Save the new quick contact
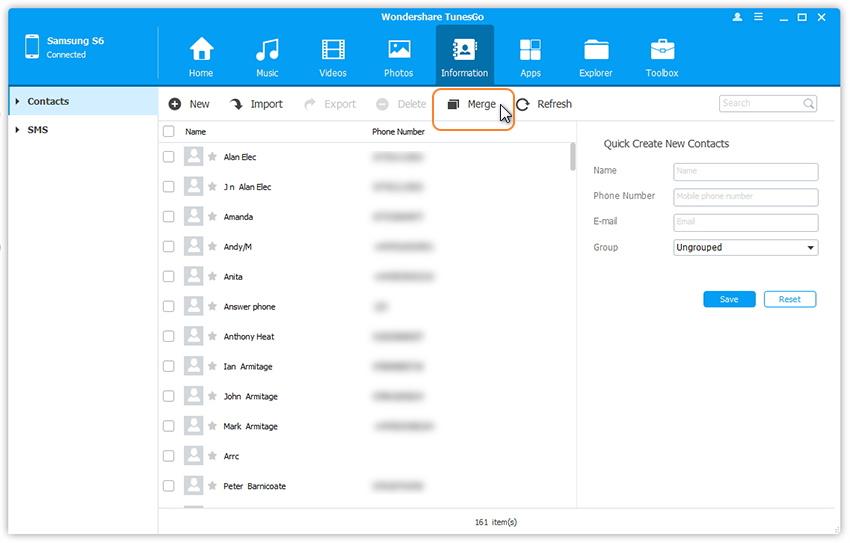 [729, 299]
